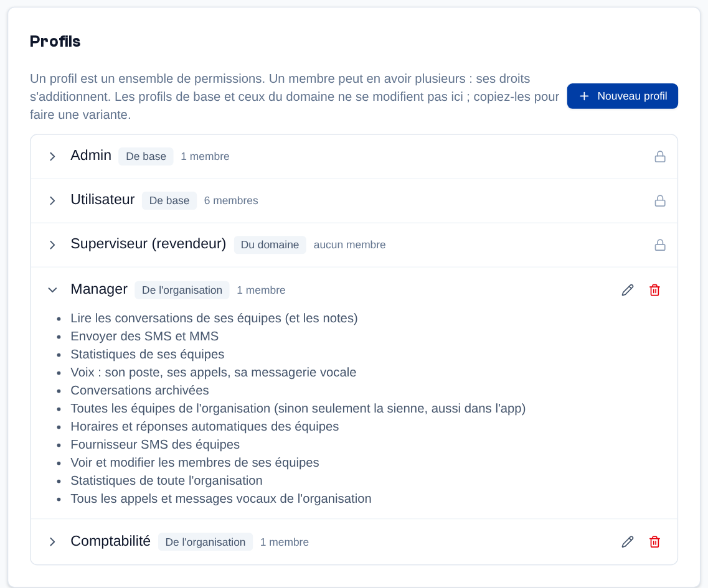708x588 pixels.
Task: Click 'Toutes les équipes de l'organisation' permission
Action: [298, 409]
